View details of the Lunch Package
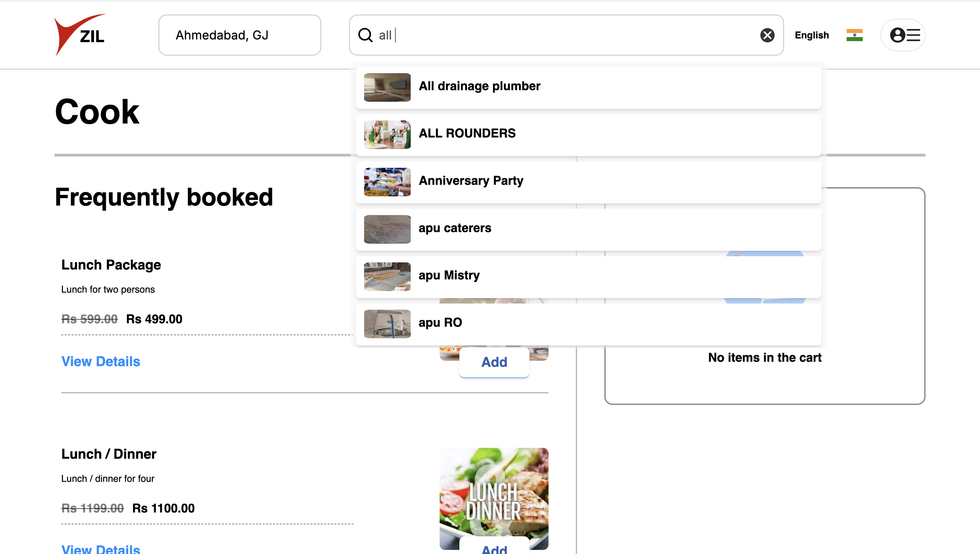The height and width of the screenshot is (554, 980). pyautogui.click(x=100, y=361)
